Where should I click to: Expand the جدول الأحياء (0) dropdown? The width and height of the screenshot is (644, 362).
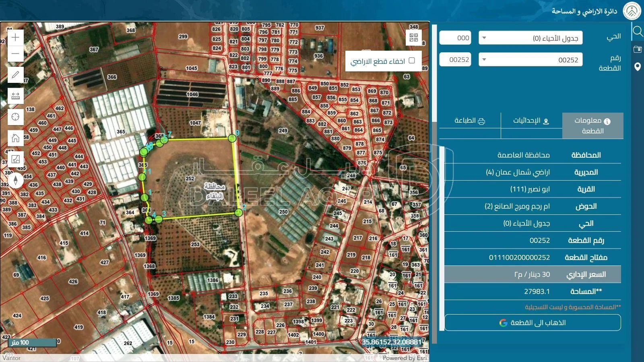point(530,38)
